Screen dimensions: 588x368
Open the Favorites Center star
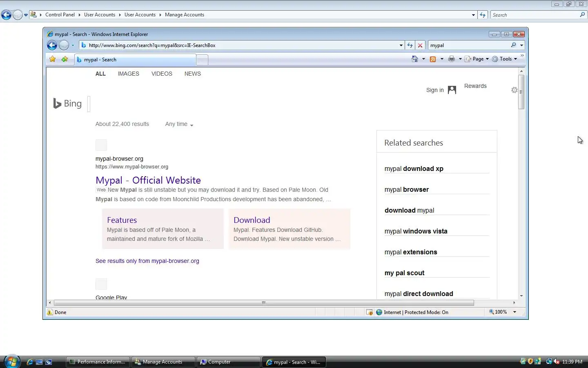[53, 59]
